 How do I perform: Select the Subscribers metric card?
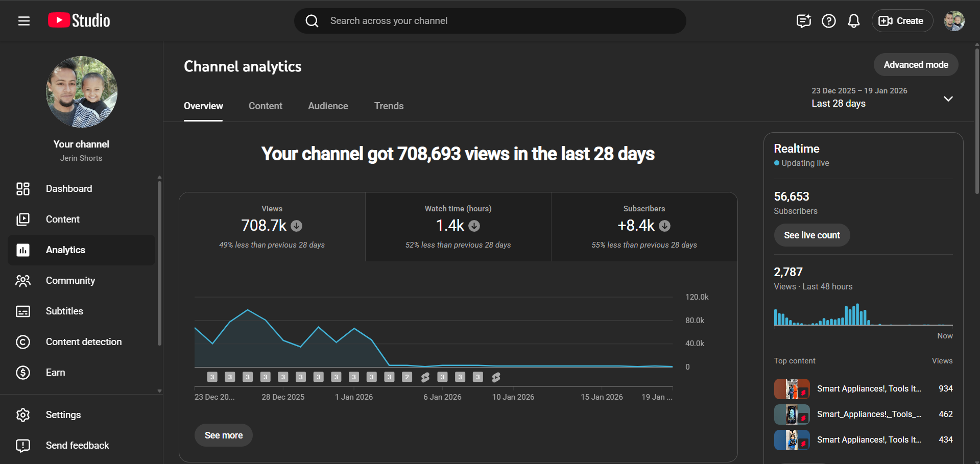644,227
